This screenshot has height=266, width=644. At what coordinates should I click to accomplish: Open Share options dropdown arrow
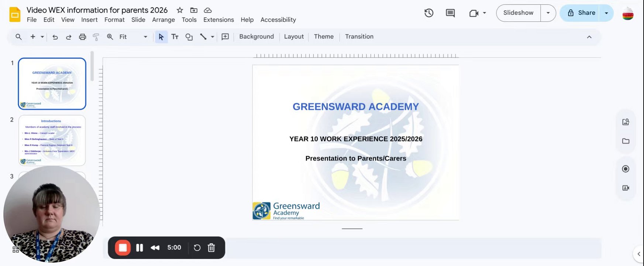tap(606, 13)
